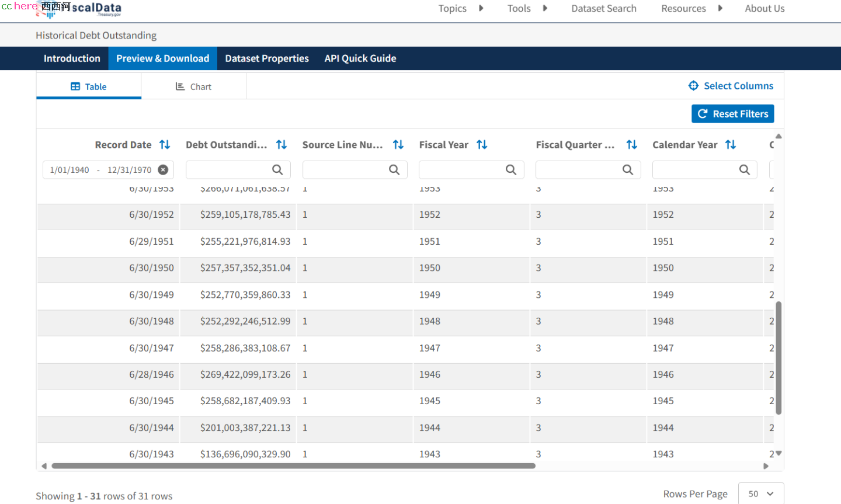The width and height of the screenshot is (841, 504).
Task: Select record date 6/28/1946
Action: point(151,374)
